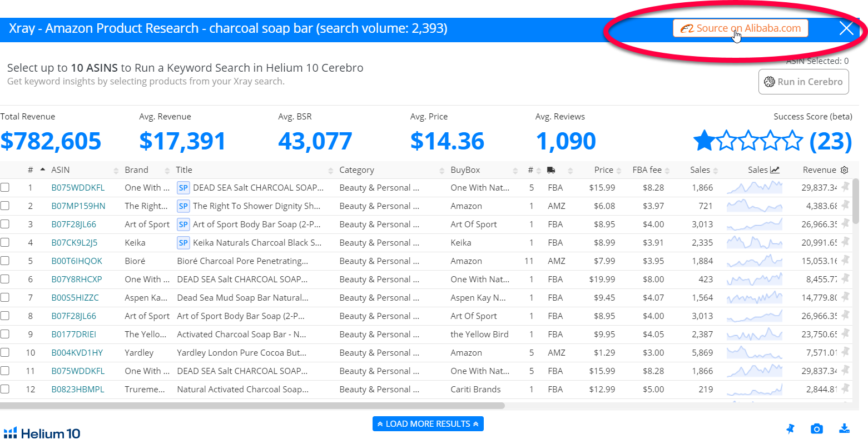The height and width of the screenshot is (444, 868).
Task: Click the Avg. BSR value 43,077
Action: click(x=315, y=141)
